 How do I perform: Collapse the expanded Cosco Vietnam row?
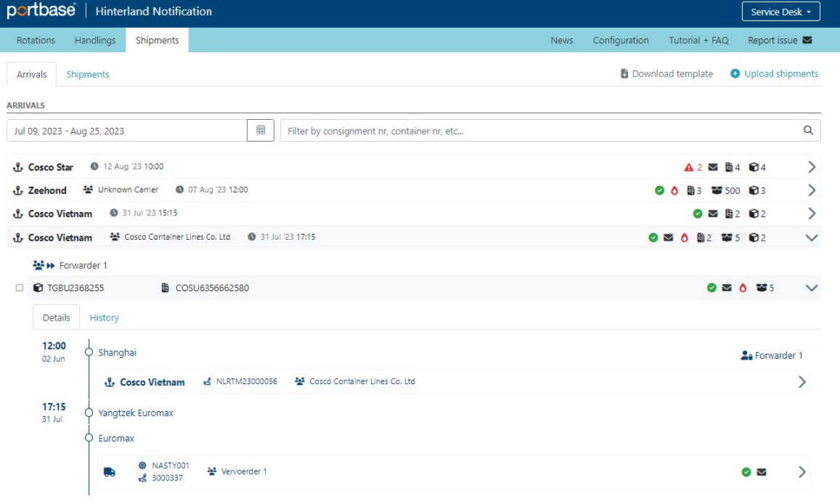pyautogui.click(x=810, y=237)
